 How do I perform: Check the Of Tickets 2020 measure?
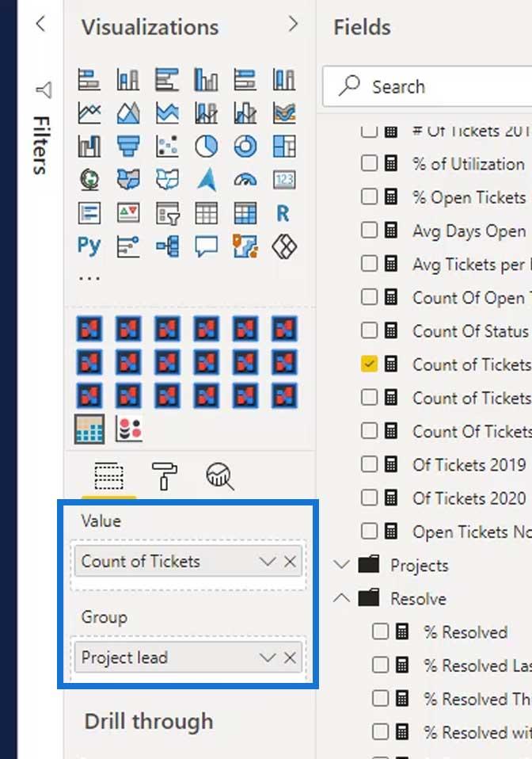pyautogui.click(x=369, y=498)
